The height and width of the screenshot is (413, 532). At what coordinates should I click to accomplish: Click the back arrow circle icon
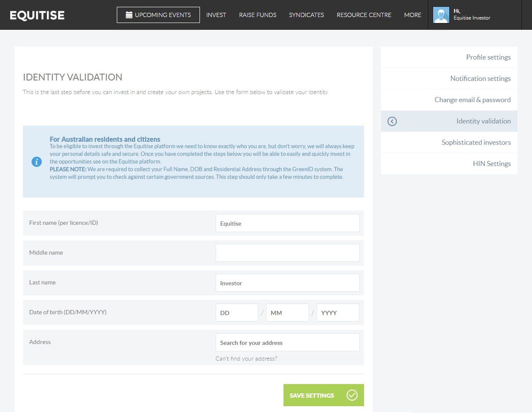(x=392, y=121)
